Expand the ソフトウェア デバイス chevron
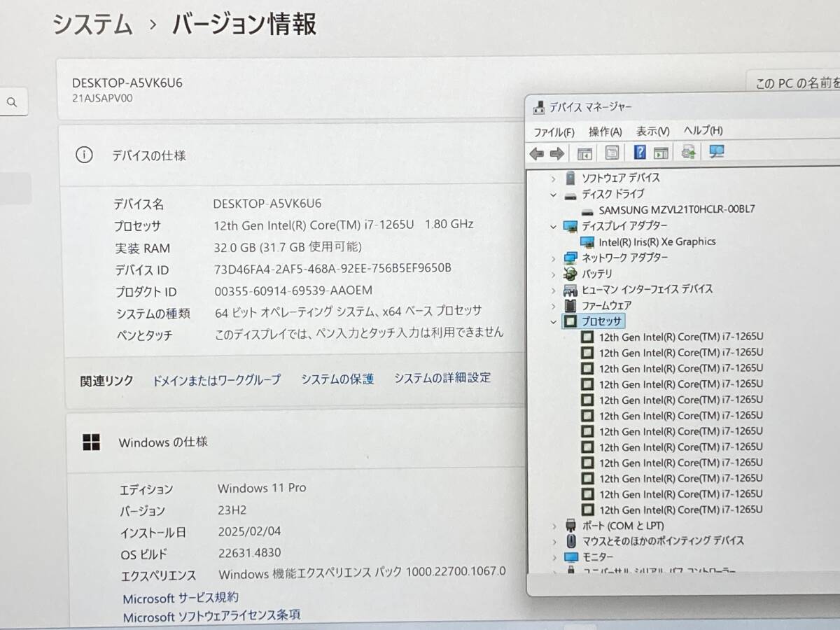The image size is (840, 630). coord(553,178)
